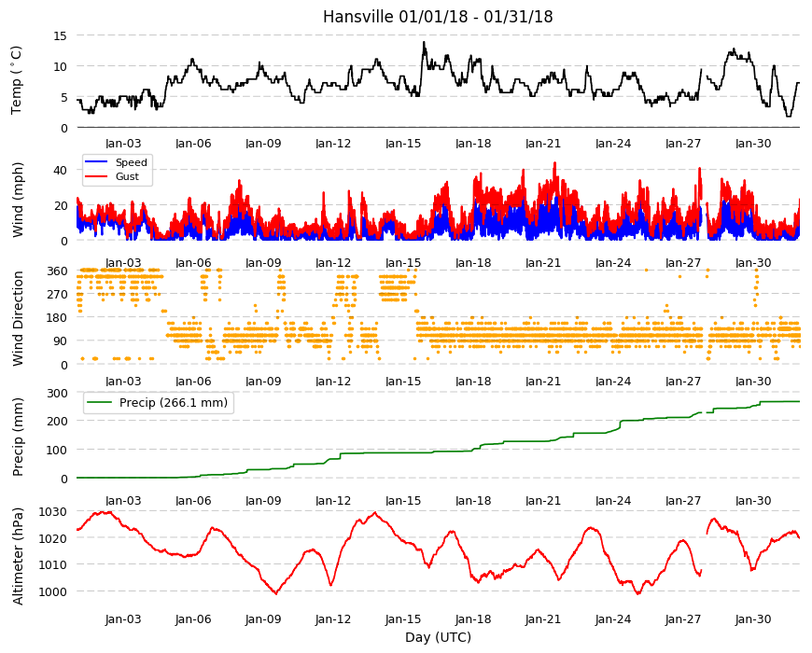Click the green Precip legend line
The width and height of the screenshot is (812, 653).
point(100,403)
